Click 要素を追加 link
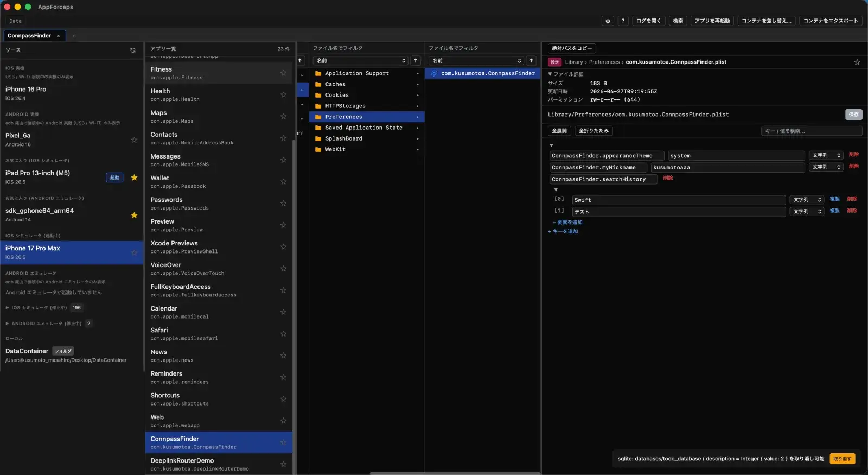The width and height of the screenshot is (868, 475). [567, 222]
